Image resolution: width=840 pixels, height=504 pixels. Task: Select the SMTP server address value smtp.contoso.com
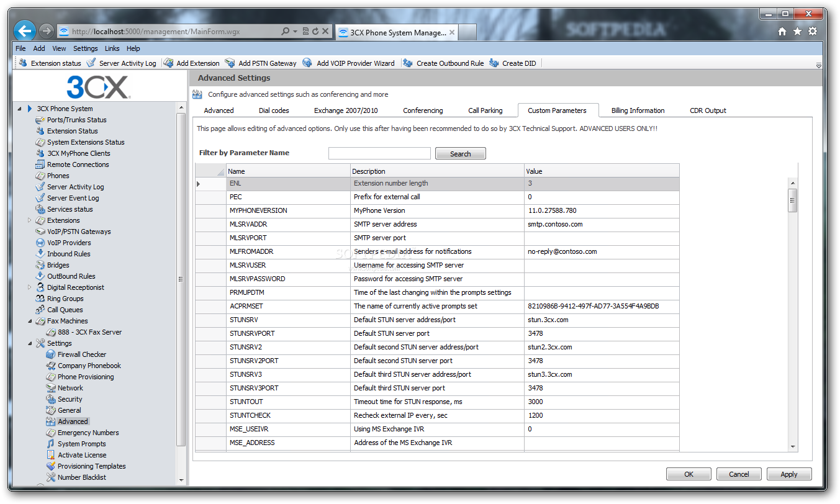pos(555,224)
